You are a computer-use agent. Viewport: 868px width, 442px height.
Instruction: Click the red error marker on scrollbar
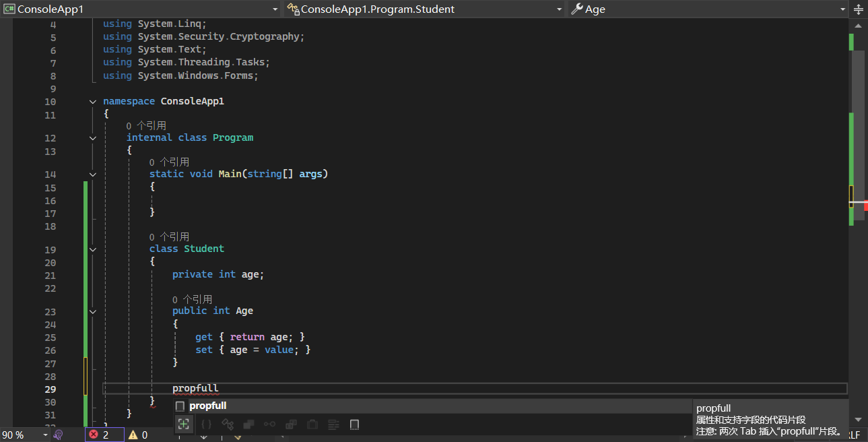tap(865, 206)
